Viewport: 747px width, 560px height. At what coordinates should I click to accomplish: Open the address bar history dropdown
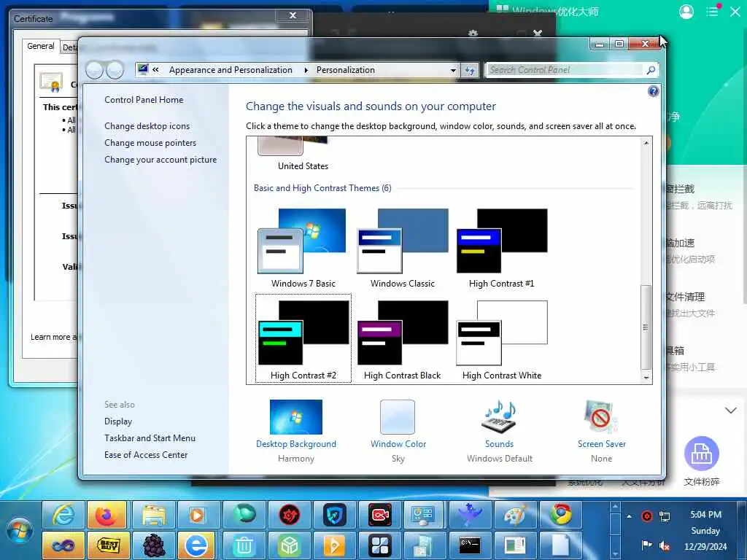point(453,71)
